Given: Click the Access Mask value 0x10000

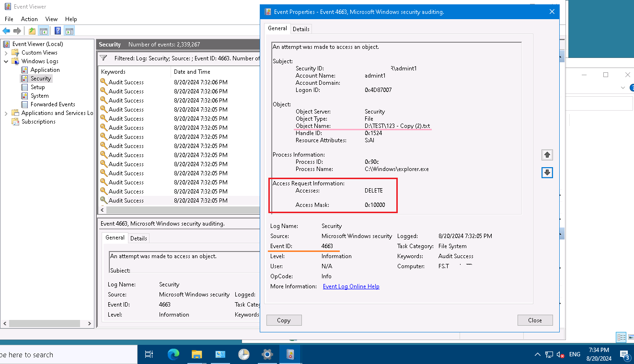Looking at the screenshot, I should (x=374, y=205).
